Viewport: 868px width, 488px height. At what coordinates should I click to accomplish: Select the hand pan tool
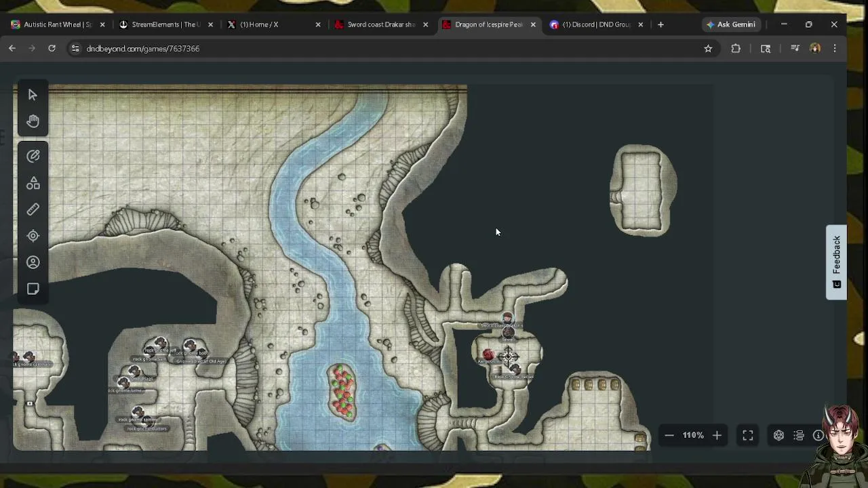(33, 121)
